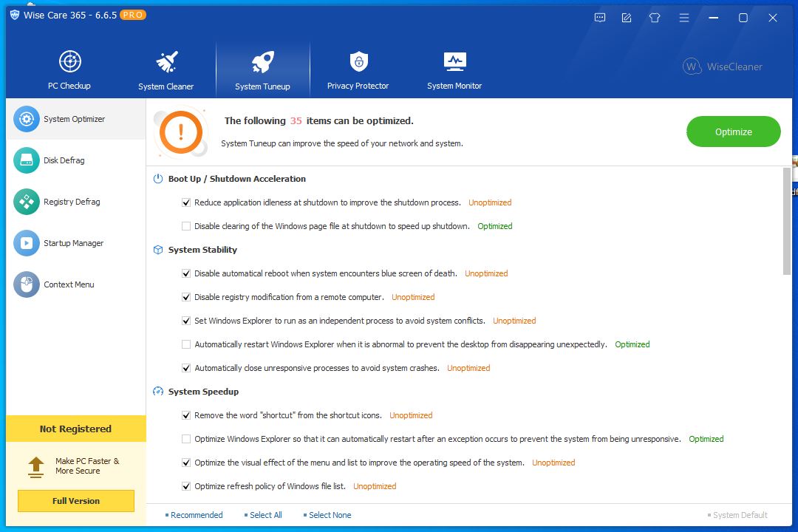Check Optimize Windows Explorer automatic restart option

(186, 439)
